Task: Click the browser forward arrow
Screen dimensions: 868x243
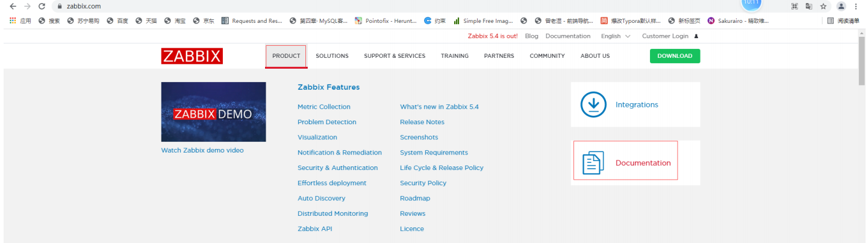Action: [27, 6]
